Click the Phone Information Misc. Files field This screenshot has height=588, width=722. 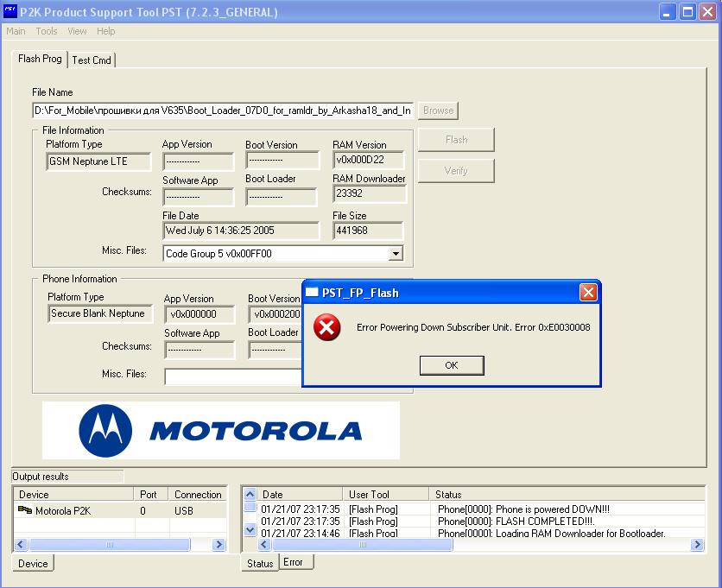pyautogui.click(x=233, y=376)
